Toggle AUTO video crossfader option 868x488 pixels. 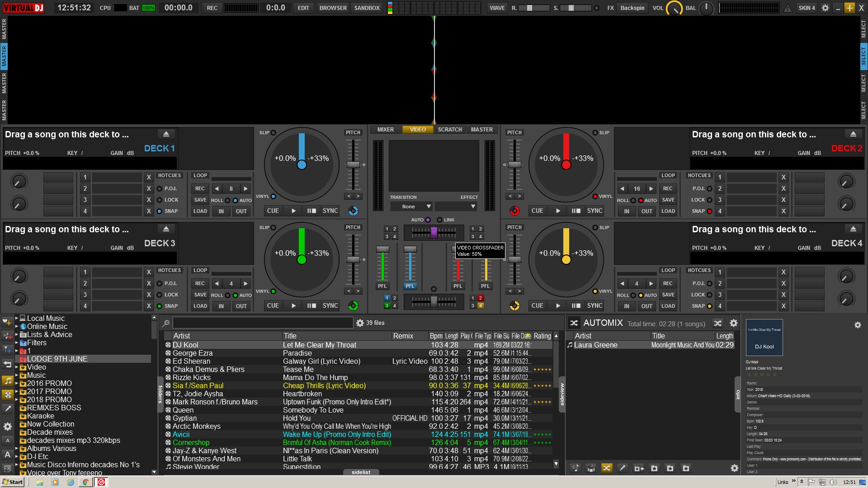pyautogui.click(x=428, y=220)
